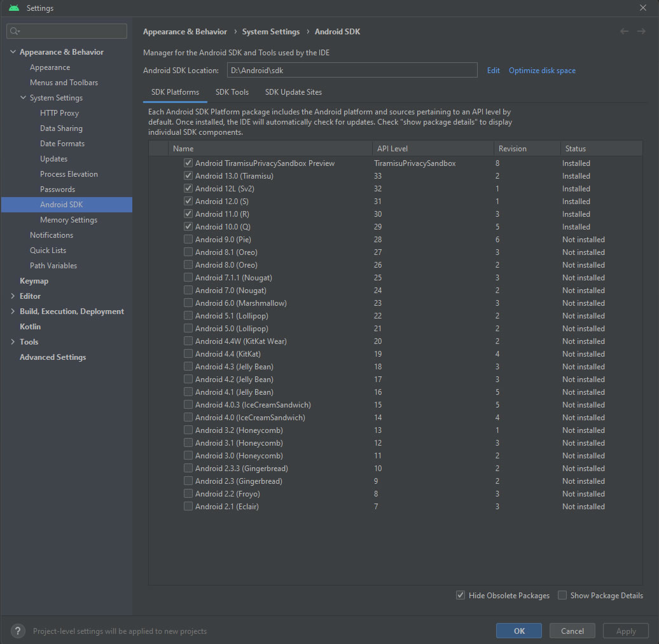This screenshot has height=644, width=659.
Task: Click Edit SDK location link
Action: pyautogui.click(x=494, y=71)
